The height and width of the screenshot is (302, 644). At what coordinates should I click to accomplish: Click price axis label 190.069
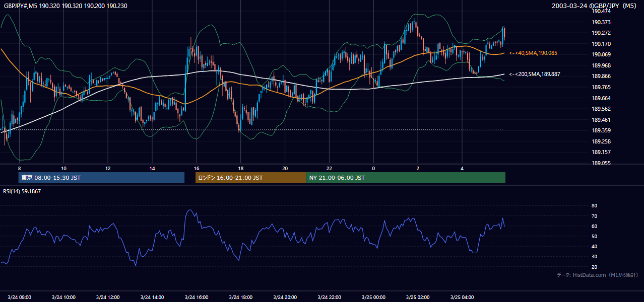pos(601,55)
